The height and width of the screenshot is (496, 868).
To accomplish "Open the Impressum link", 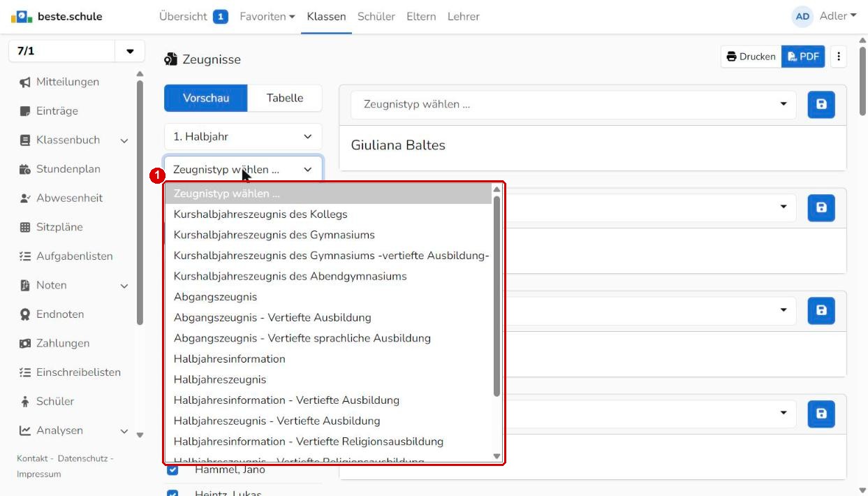I will click(x=38, y=474).
